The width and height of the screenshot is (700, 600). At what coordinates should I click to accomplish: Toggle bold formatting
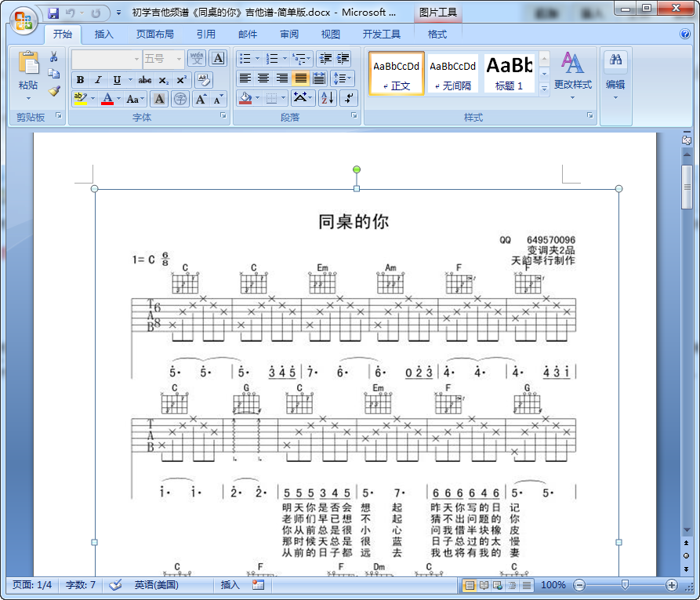pos(78,79)
